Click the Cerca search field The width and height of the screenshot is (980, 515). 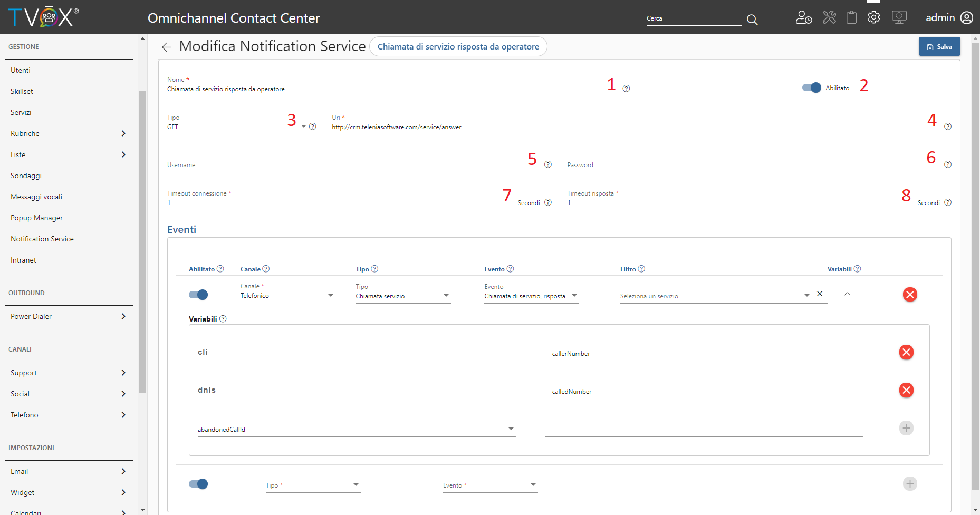[x=694, y=18]
